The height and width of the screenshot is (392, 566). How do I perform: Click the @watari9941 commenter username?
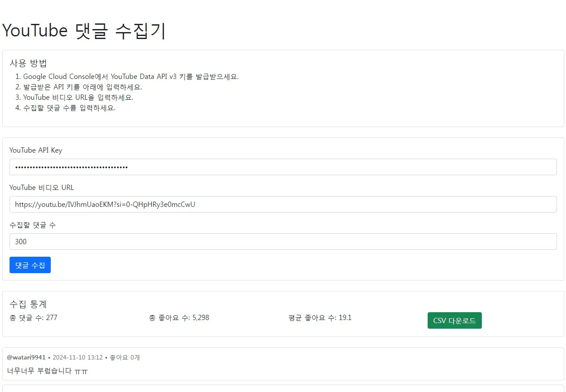tap(26, 357)
